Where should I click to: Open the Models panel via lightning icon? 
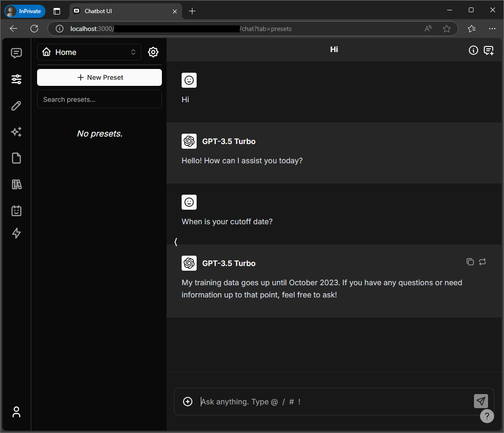click(x=16, y=233)
